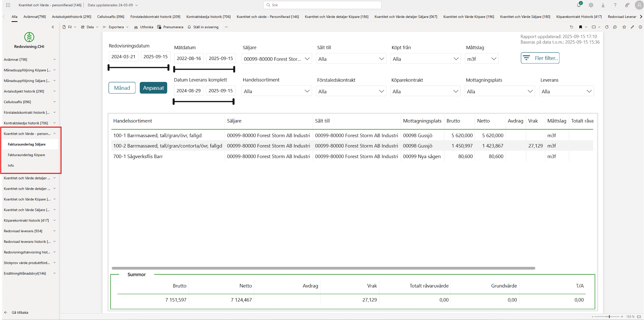Image resolution: width=644 pixels, height=320 pixels.
Task: Open the notifications bell
Action: 579,5
